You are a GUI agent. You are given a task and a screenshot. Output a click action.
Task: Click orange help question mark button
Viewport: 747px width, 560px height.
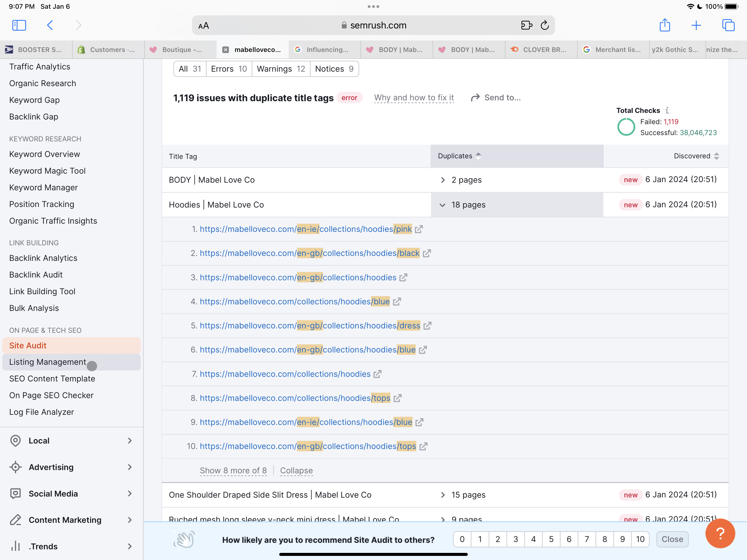click(720, 533)
